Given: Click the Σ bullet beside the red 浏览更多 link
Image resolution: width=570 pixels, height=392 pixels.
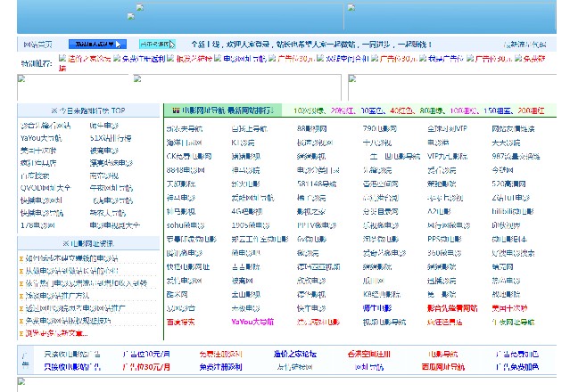Looking at the screenshot, I should pyautogui.click(x=21, y=333).
